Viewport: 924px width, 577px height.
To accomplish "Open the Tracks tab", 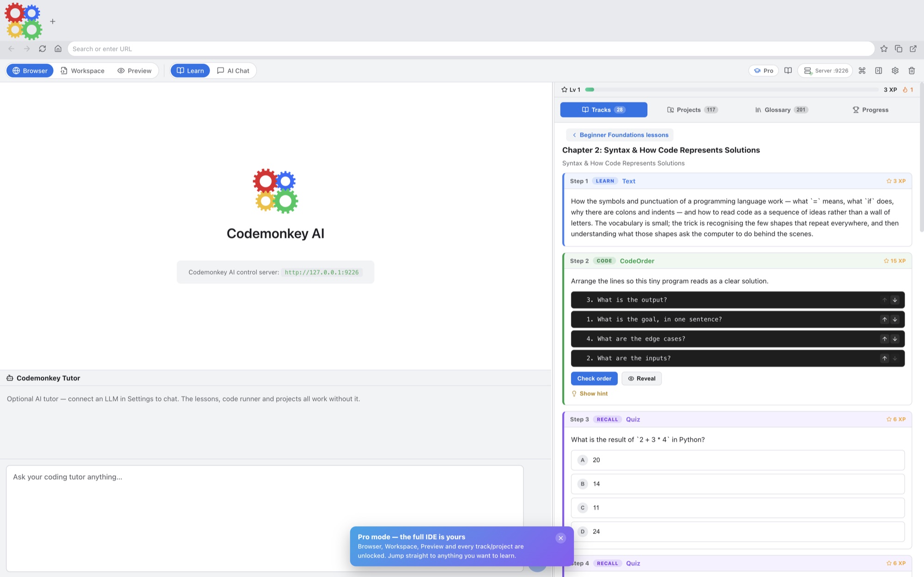I will click(x=603, y=109).
